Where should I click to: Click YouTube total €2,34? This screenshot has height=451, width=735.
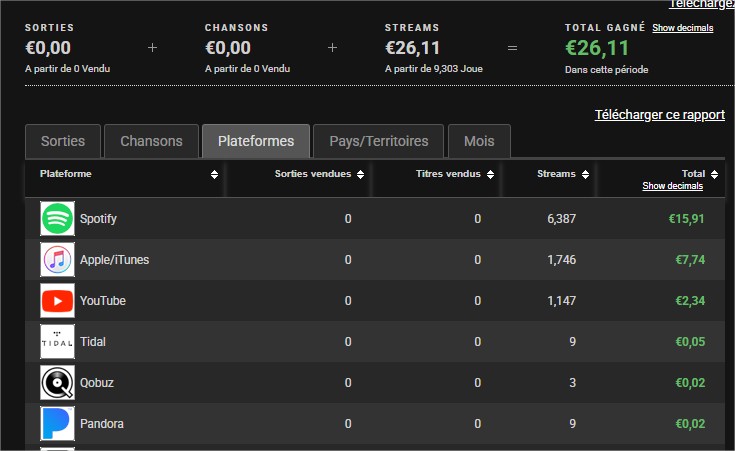click(690, 301)
